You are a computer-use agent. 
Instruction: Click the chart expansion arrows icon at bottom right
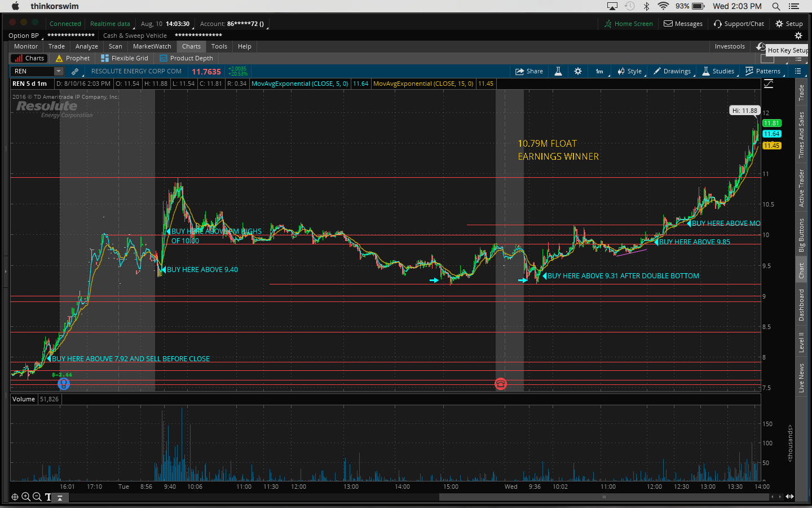(789, 497)
